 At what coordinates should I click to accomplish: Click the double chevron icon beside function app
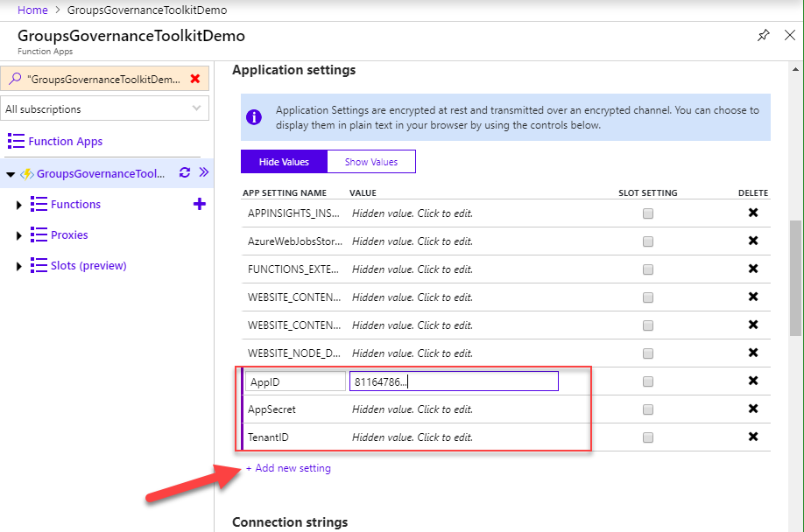(203, 173)
